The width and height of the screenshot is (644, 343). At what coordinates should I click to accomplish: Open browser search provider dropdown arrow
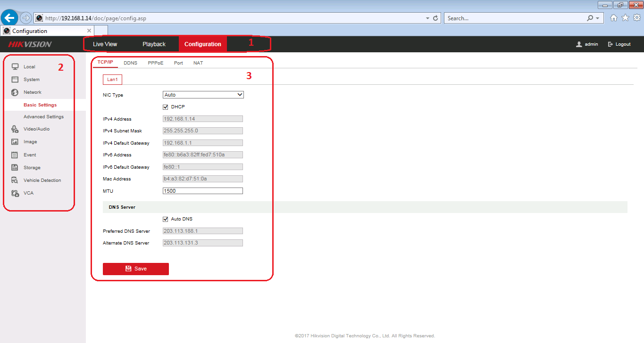coord(597,18)
